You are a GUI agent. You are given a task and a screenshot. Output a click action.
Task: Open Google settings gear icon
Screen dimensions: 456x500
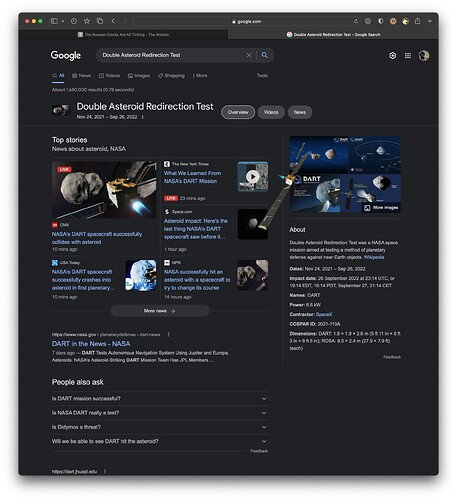pyautogui.click(x=393, y=56)
